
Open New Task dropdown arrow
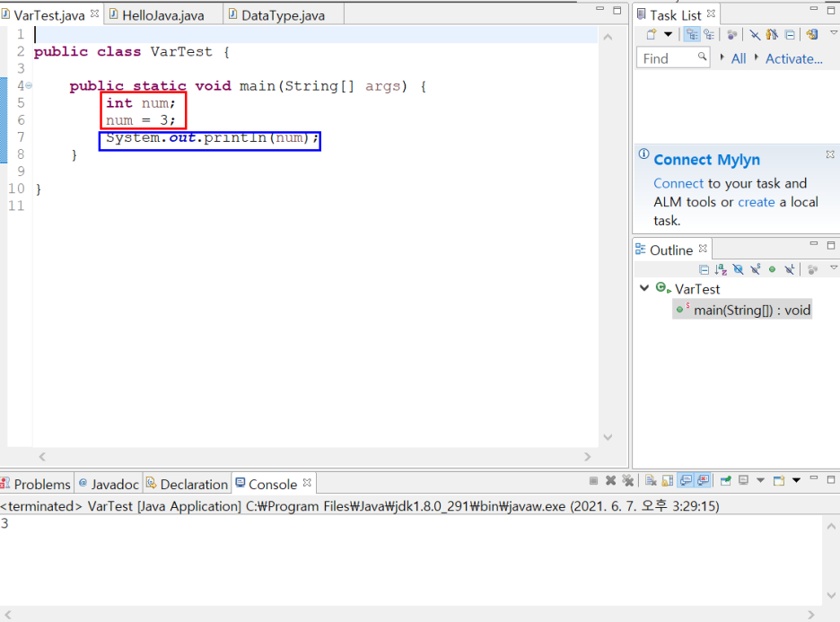668,35
